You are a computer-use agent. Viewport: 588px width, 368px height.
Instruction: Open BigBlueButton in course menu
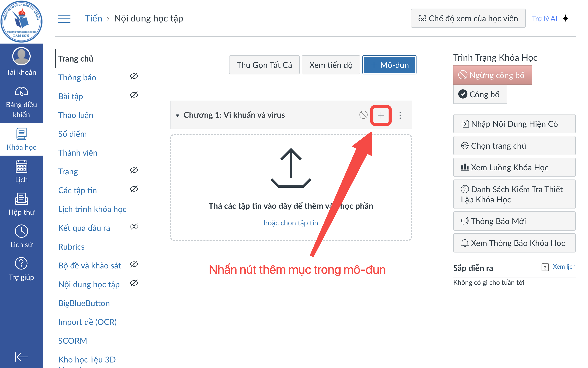tap(84, 303)
